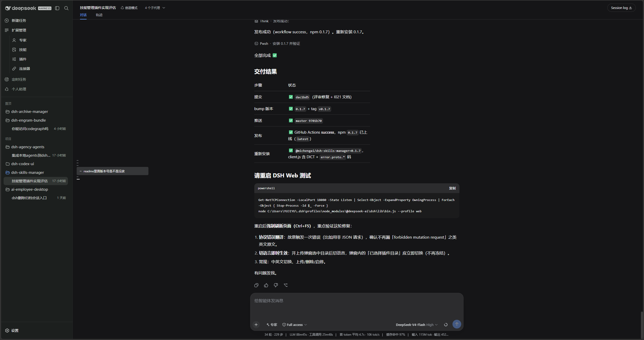Open conversation dsh删除归档会话入口
Screen dimensions: 644x340
coord(36,198)
